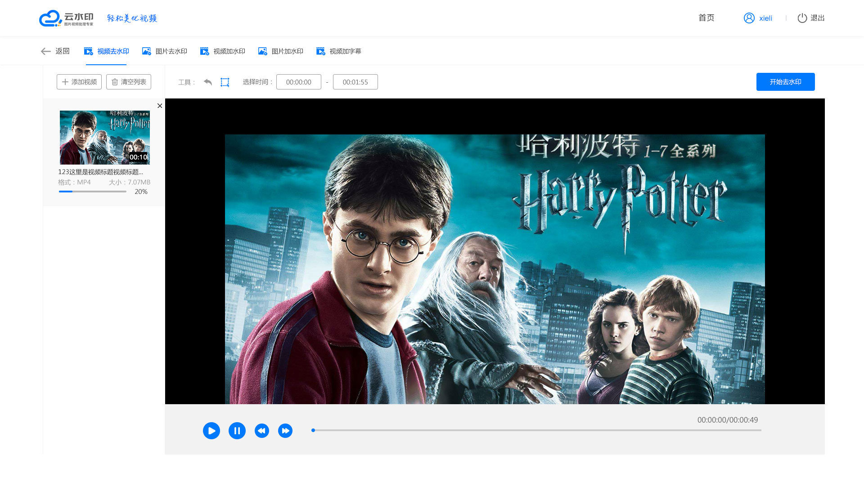The height and width of the screenshot is (504, 864).
Task: Switch to the 图片加水印 tab
Action: tap(280, 51)
